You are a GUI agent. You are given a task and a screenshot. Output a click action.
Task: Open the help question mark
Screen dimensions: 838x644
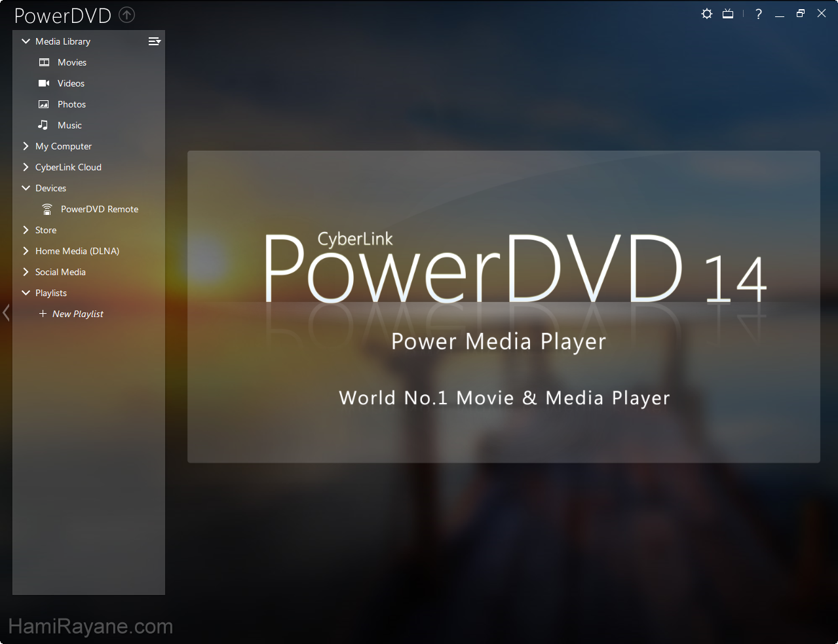tap(759, 14)
